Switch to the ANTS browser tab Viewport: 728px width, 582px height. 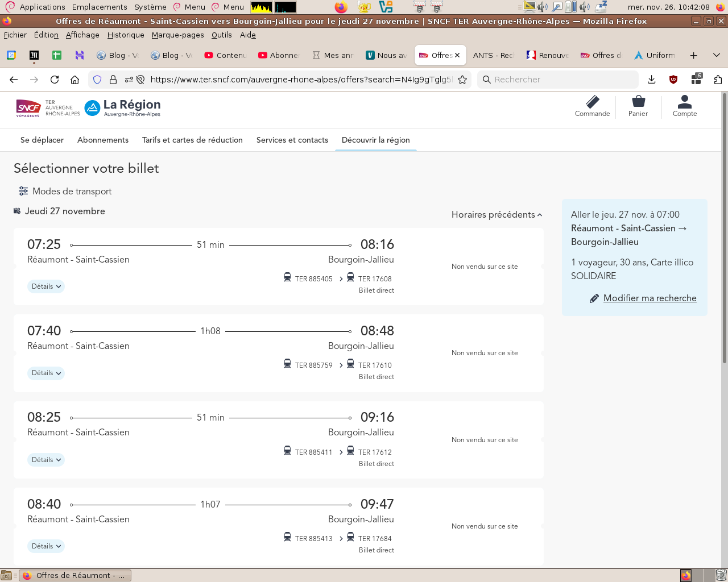(493, 55)
